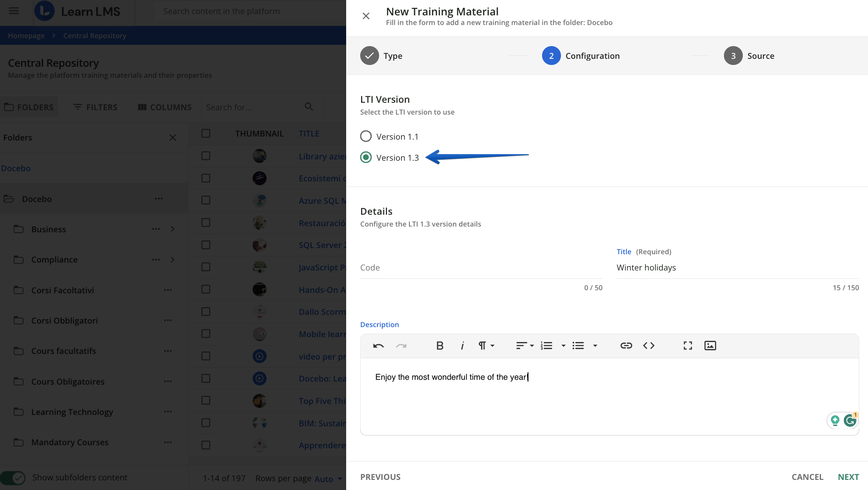
Task: Open the Columns settings in Central Repository
Action: tap(164, 107)
